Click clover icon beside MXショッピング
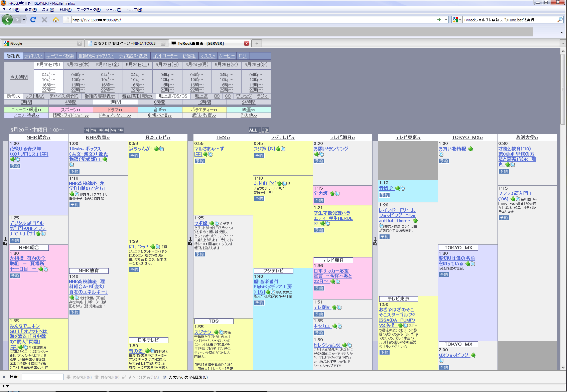The width and height of the screenshot is (567, 392). tap(473, 355)
